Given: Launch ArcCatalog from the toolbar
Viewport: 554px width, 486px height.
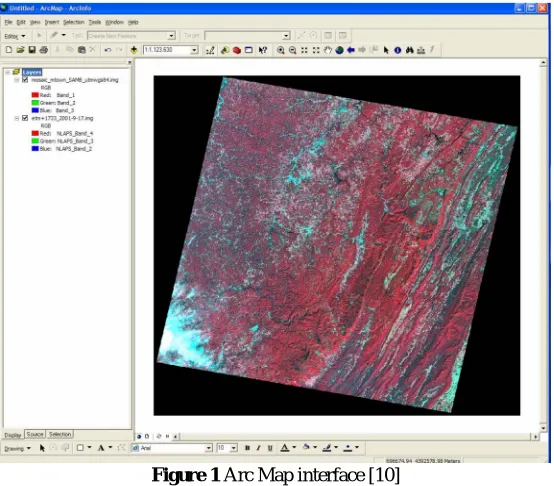Looking at the screenshot, I should (225, 50).
